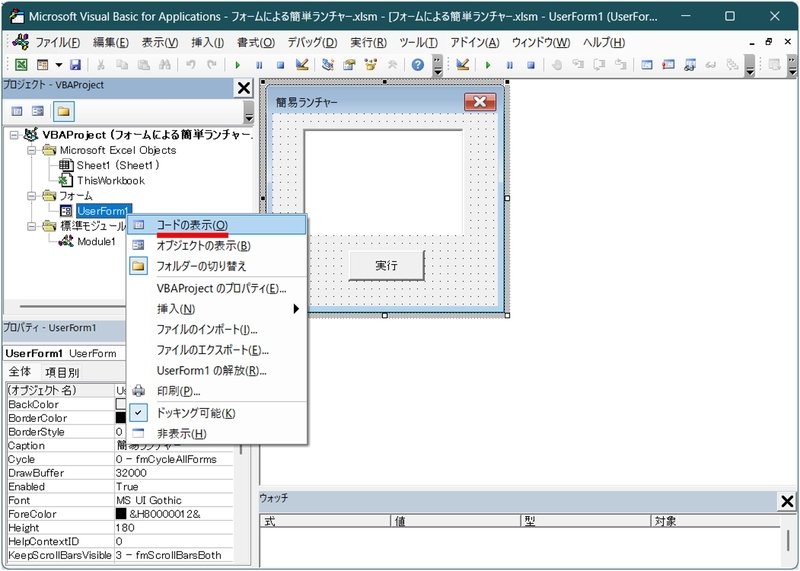
Task: Open the ツール(T) menu
Action: (418, 43)
